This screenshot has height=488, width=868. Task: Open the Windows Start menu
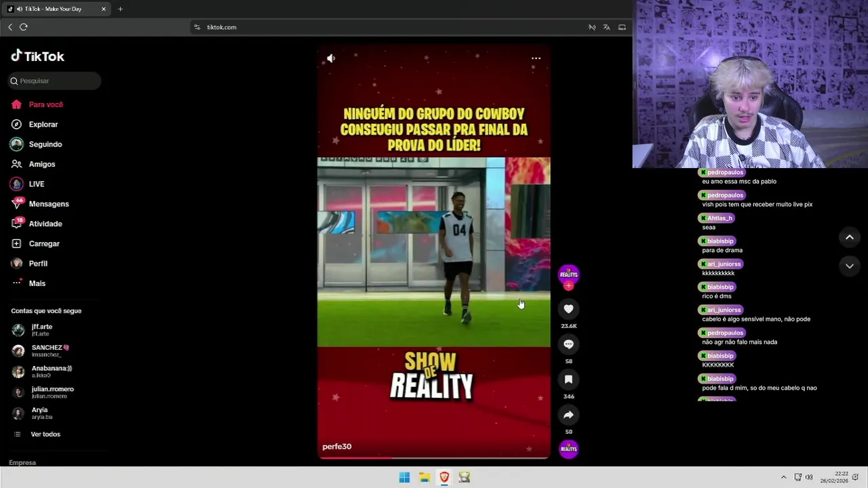404,477
